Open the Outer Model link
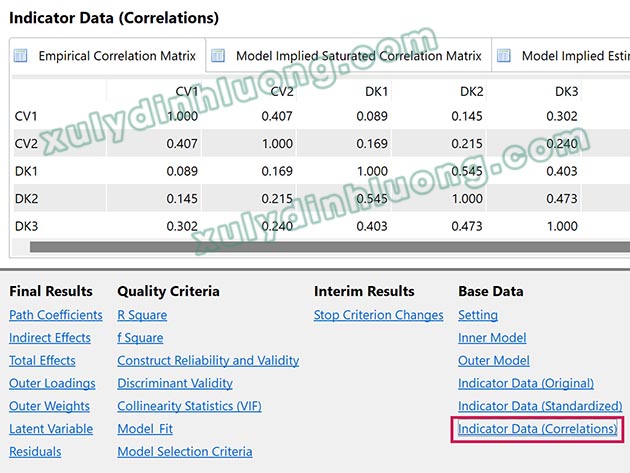 click(494, 360)
